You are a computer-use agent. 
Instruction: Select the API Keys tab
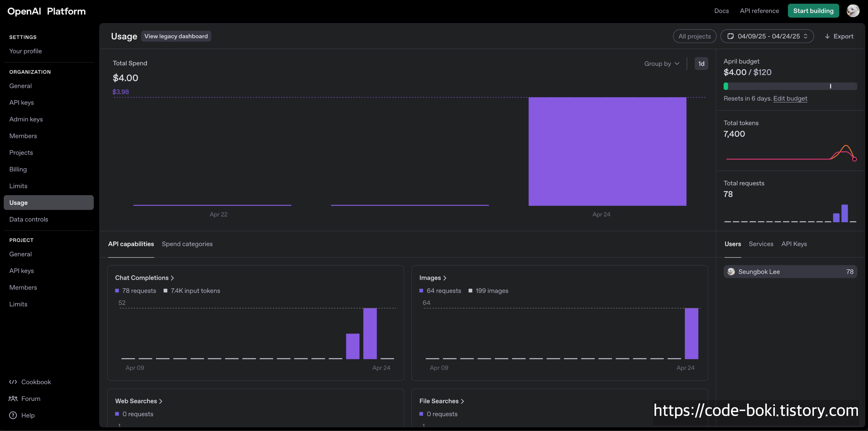pyautogui.click(x=794, y=244)
